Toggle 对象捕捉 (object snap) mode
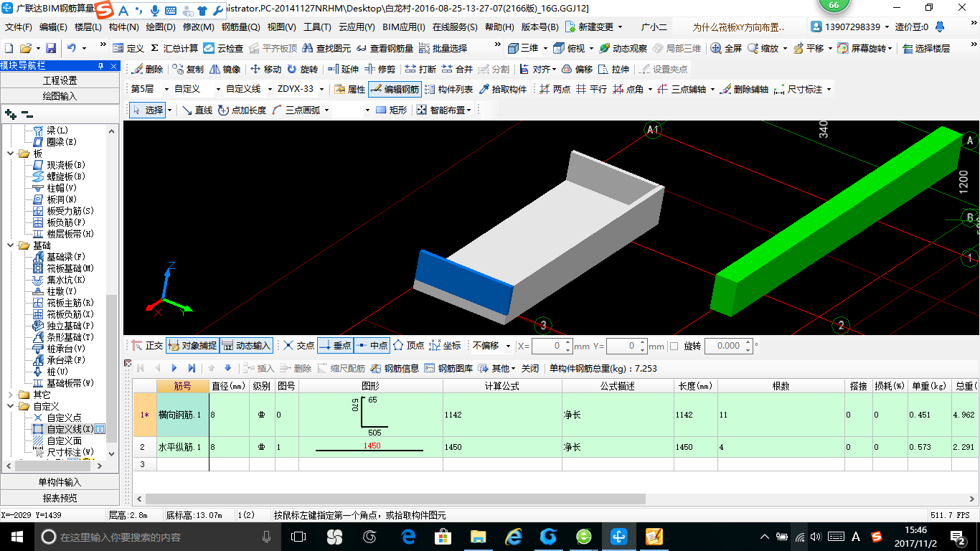980x551 pixels. pyautogui.click(x=192, y=346)
